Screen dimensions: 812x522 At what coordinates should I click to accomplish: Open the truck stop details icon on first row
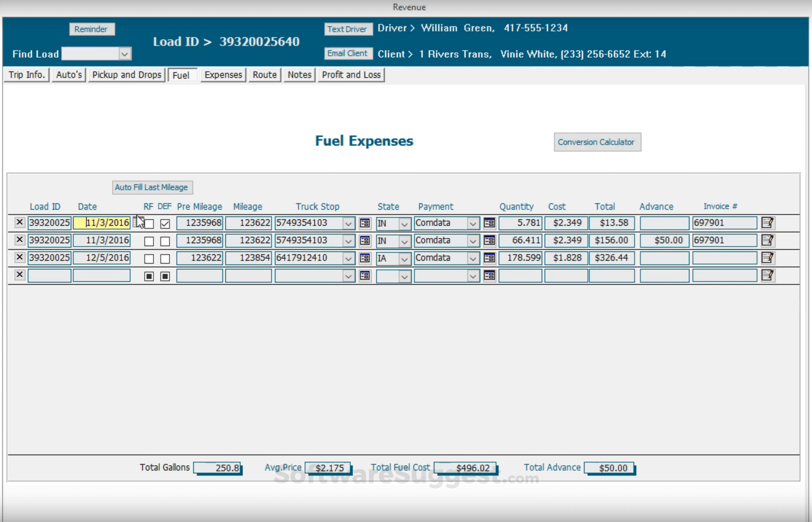pos(364,223)
